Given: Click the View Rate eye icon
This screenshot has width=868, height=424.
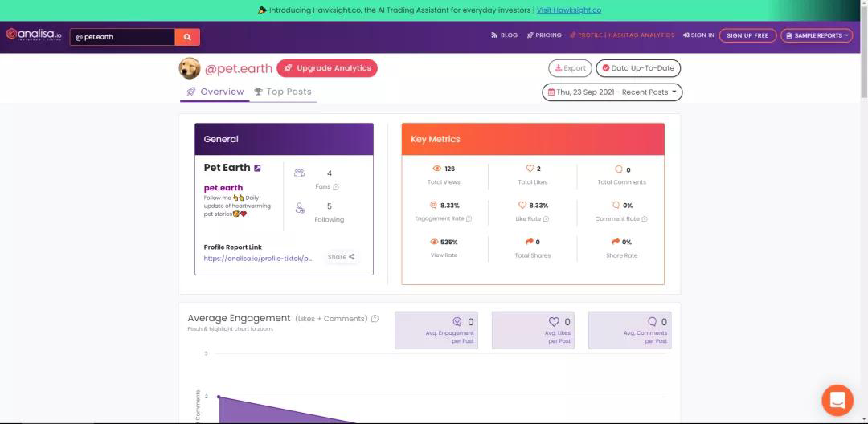Looking at the screenshot, I should coord(435,243).
